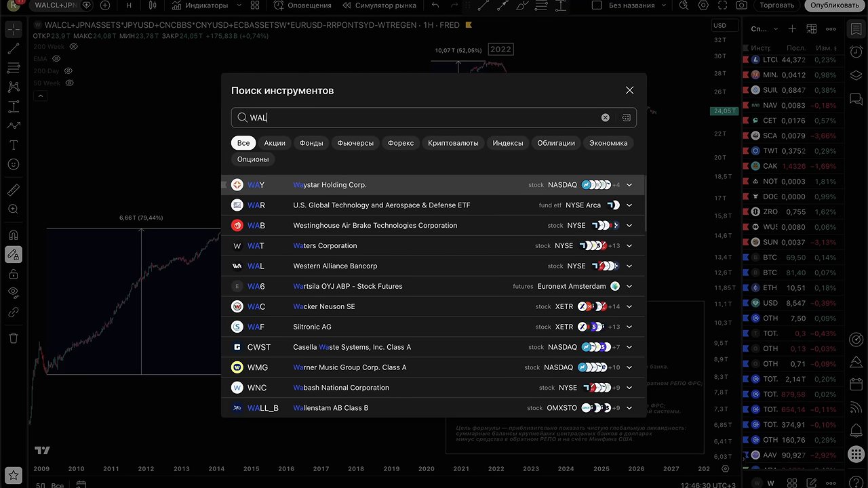
Task: Click the Опубликовать button
Action: tap(834, 5)
